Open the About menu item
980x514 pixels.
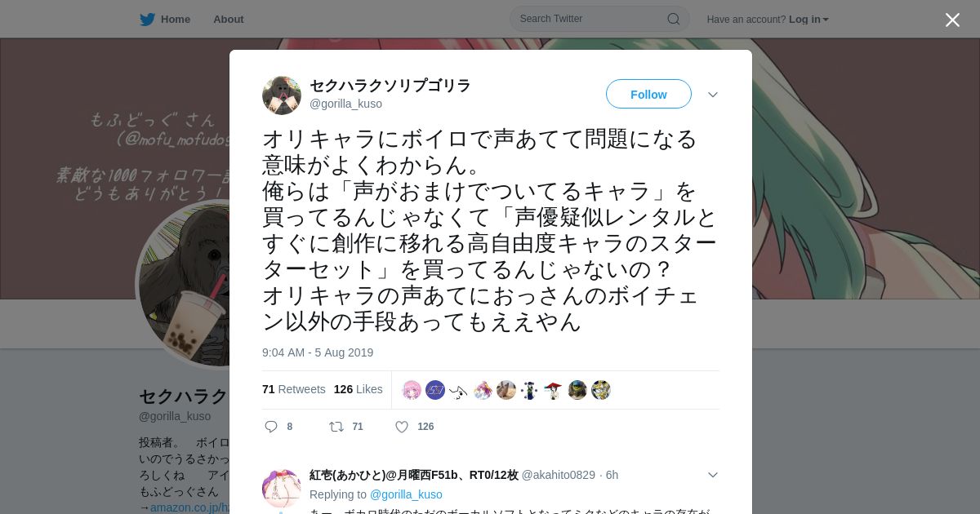coord(229,20)
